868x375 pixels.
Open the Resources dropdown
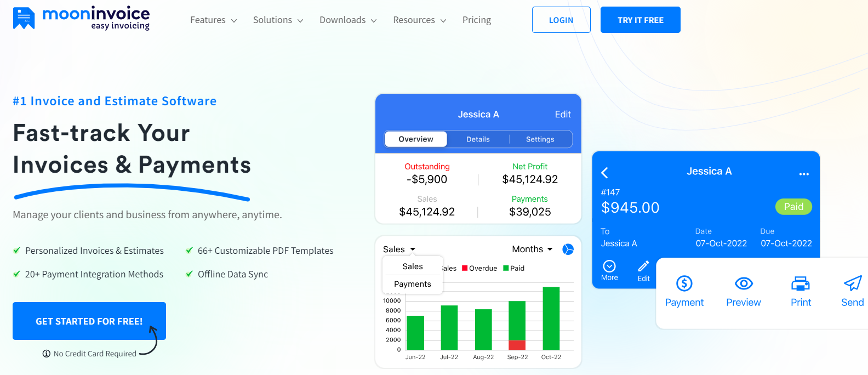point(419,20)
